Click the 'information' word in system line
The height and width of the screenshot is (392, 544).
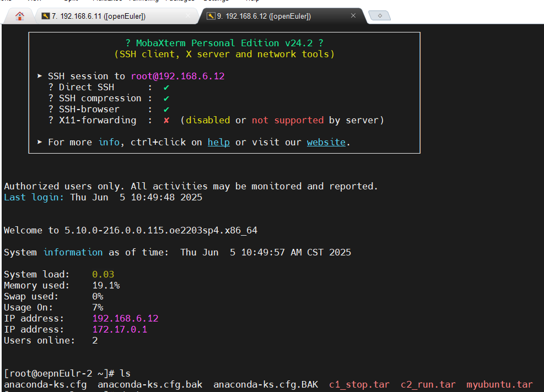click(x=73, y=252)
